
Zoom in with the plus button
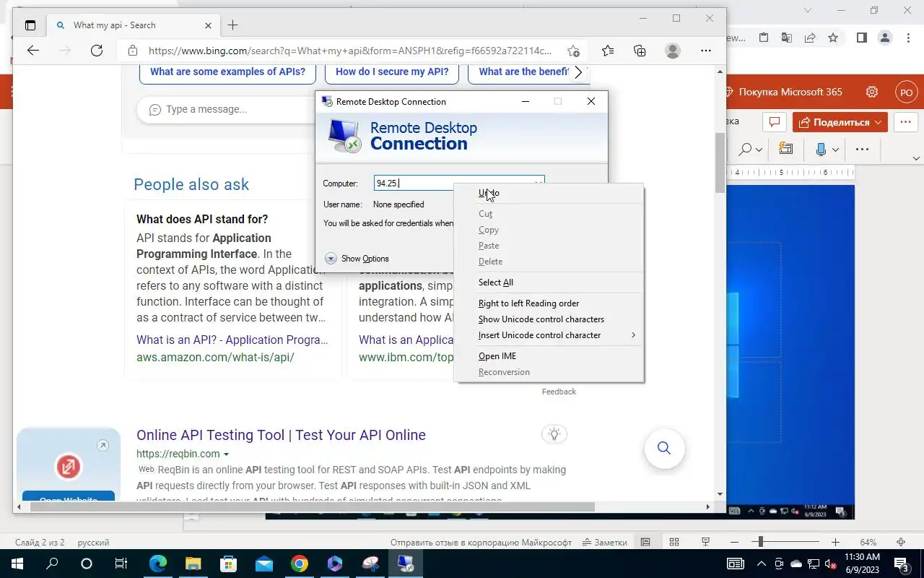835,542
